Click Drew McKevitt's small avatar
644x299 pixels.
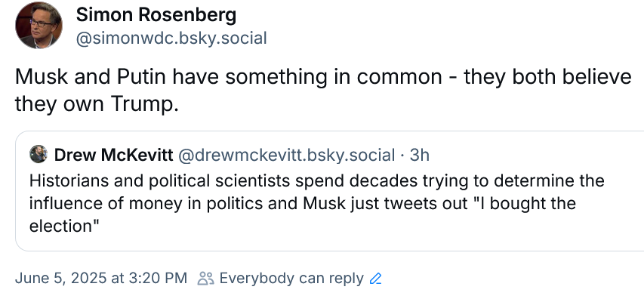click(x=39, y=155)
